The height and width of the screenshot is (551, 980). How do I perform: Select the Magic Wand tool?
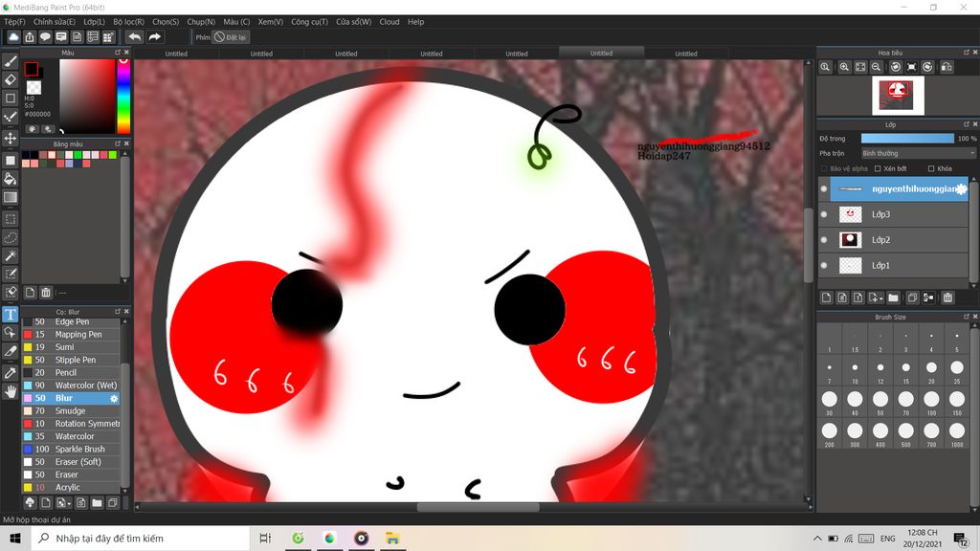[10, 255]
